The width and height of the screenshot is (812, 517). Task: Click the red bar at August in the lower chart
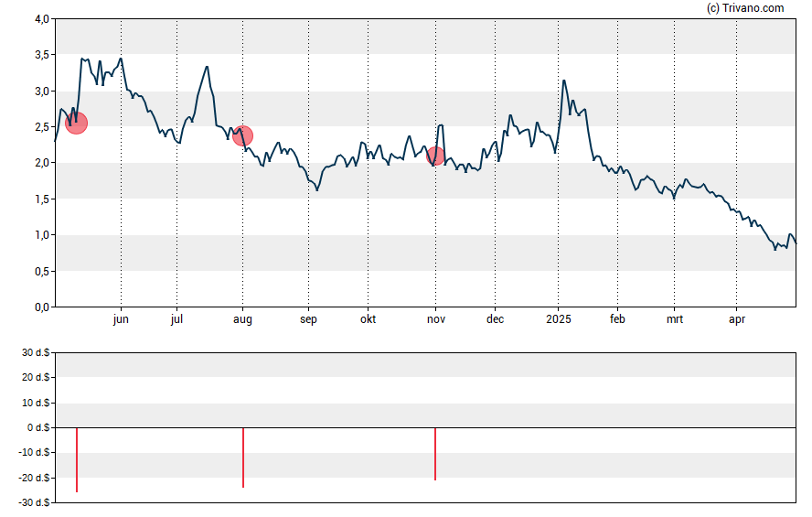243,458
